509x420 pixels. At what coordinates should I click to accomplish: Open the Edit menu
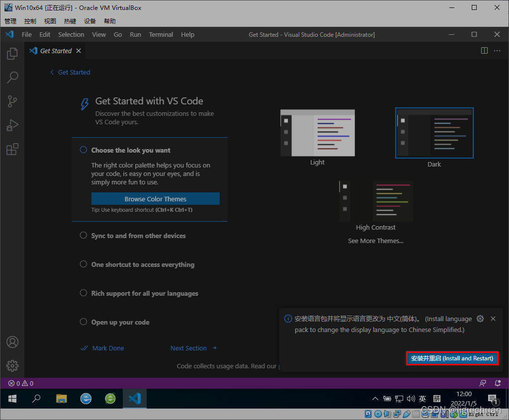(45, 34)
